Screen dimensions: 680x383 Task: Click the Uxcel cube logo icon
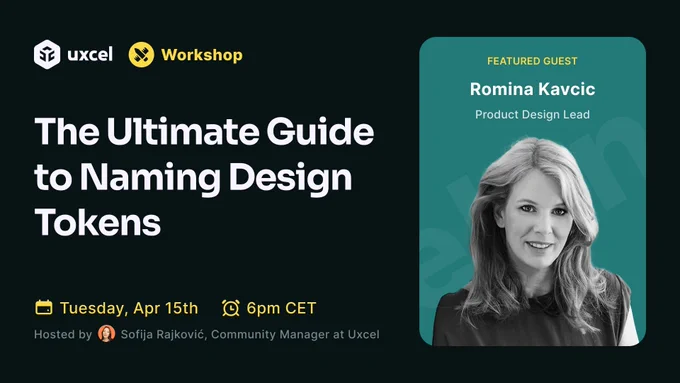(x=47, y=55)
